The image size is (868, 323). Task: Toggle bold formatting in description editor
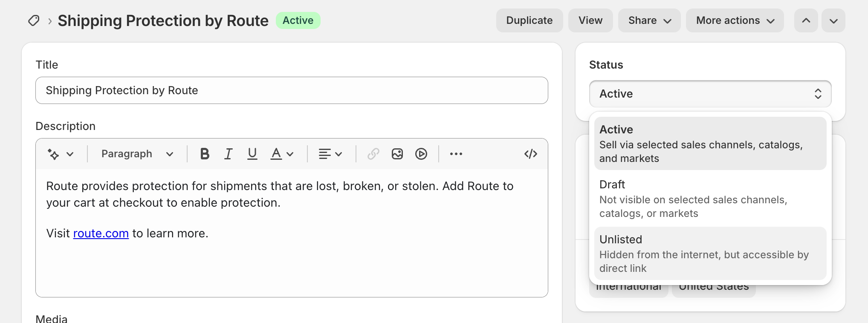click(205, 154)
